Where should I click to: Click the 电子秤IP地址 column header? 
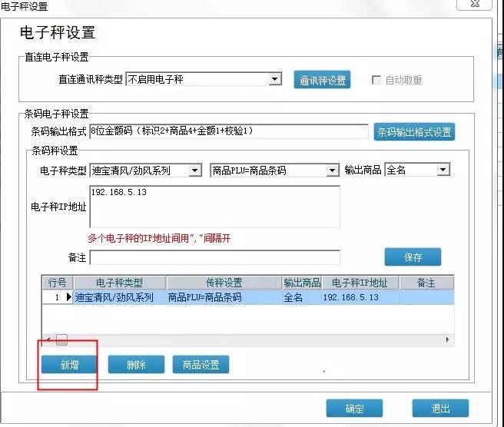[x=360, y=283]
